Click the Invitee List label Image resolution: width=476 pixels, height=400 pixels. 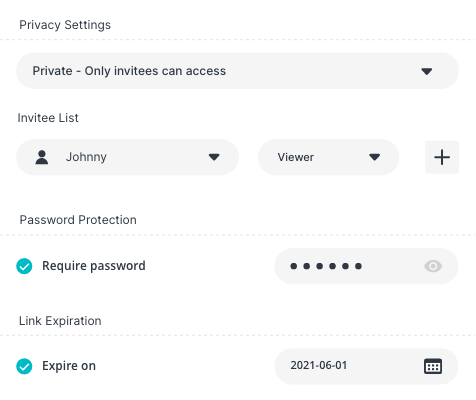click(48, 118)
